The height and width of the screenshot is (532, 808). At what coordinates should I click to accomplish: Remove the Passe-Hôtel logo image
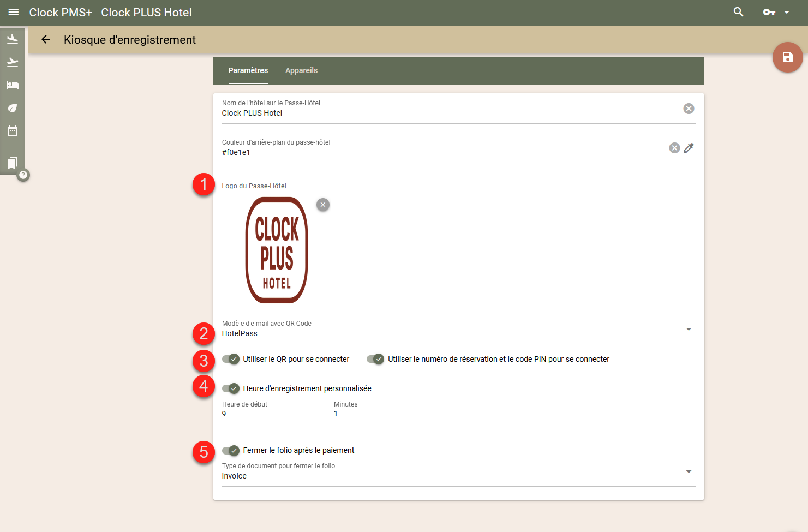[x=323, y=205]
